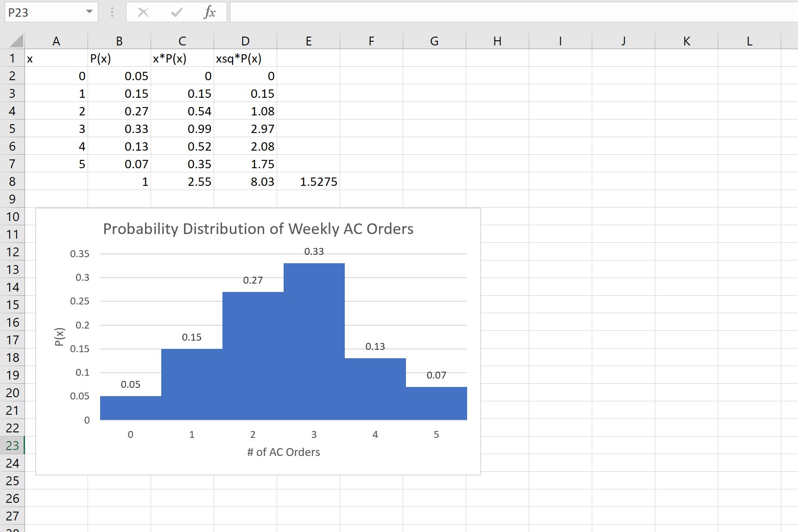Image resolution: width=798 pixels, height=532 pixels.
Task: Select column L header
Action: point(749,41)
